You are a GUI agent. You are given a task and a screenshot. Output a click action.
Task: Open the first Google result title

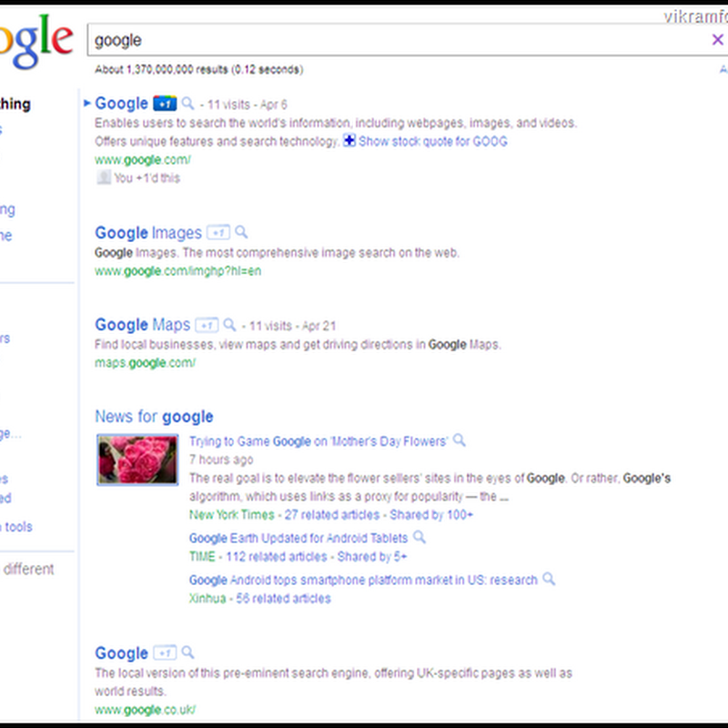point(121,104)
